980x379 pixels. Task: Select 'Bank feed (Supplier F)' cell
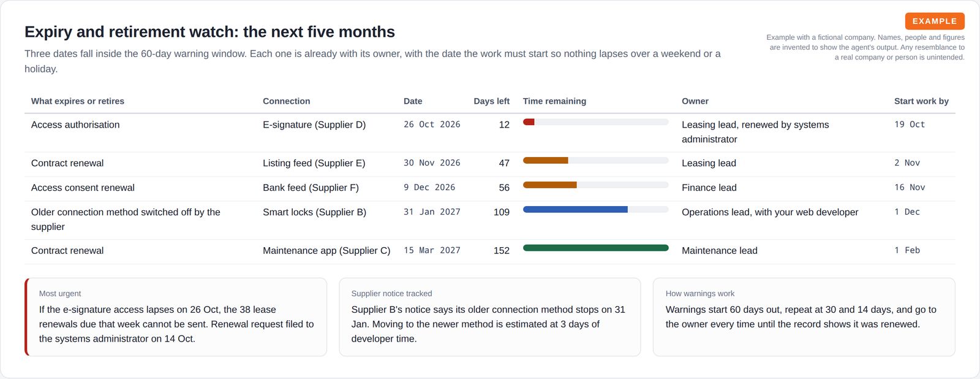point(311,188)
